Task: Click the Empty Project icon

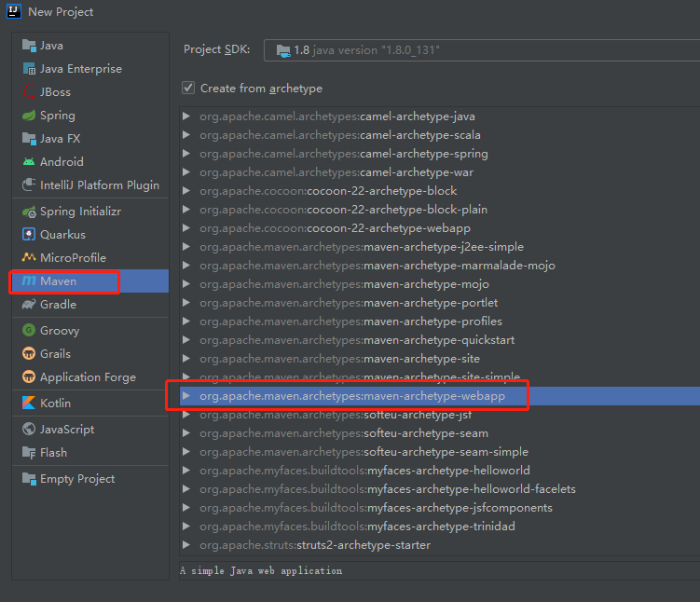Action: [29, 479]
